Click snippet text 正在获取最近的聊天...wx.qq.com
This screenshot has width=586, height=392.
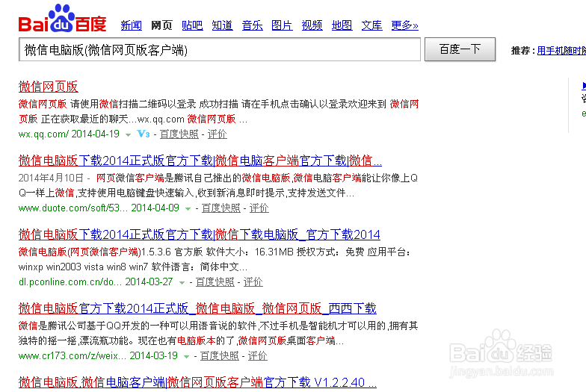[112, 119]
